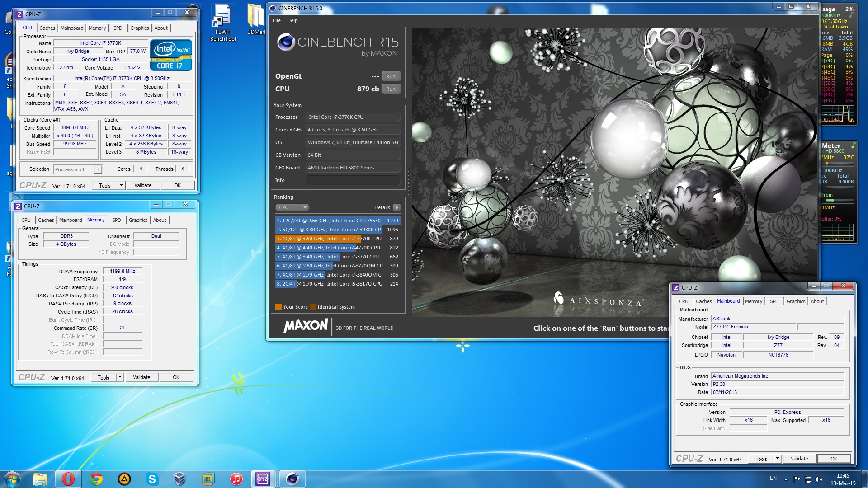
Task: Select the i5-3317U ranking entry
Action: [338, 284]
